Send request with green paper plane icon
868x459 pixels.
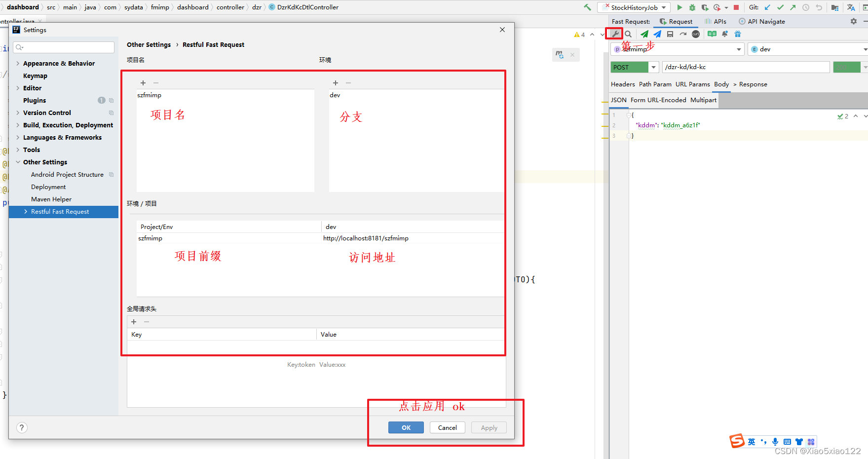[644, 34]
